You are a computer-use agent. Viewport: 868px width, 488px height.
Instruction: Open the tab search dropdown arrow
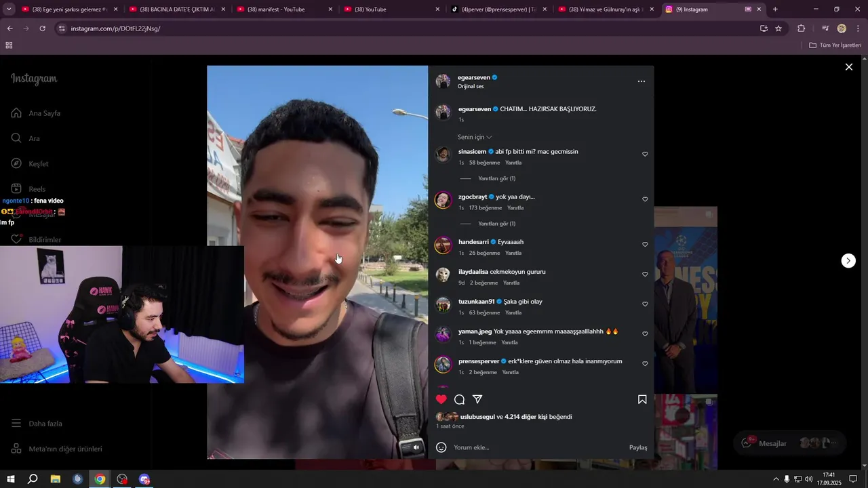(x=9, y=9)
